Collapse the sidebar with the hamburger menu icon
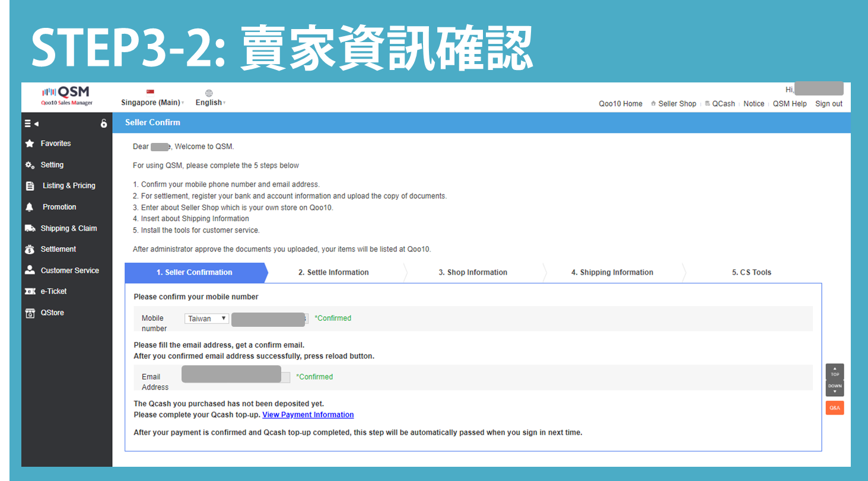Image resolution: width=868 pixels, height=481 pixels. point(31,123)
